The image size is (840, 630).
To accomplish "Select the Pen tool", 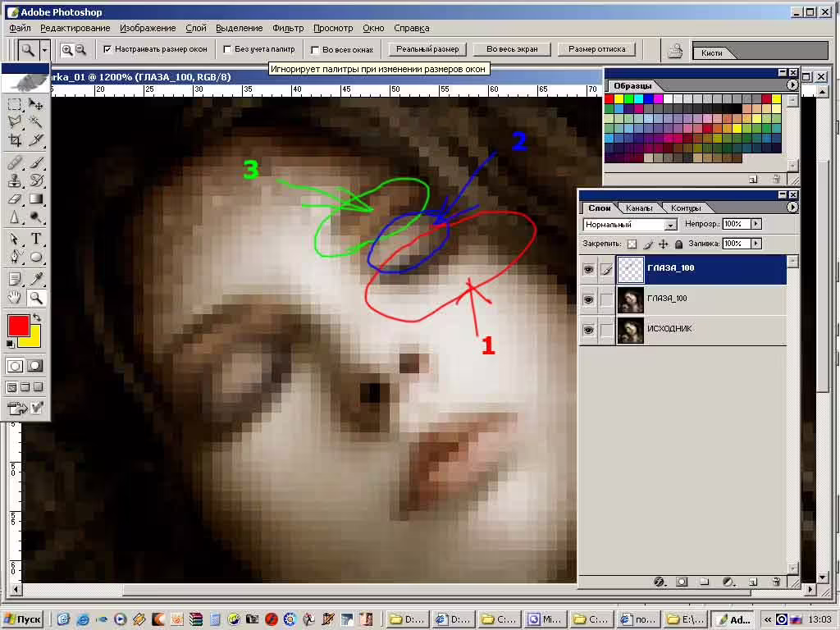I will point(15,257).
